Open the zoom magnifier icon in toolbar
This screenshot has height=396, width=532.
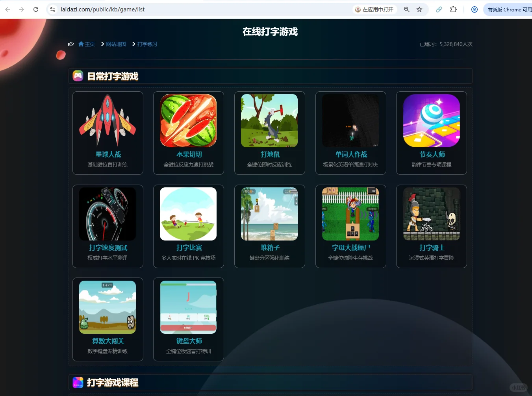(x=407, y=9)
